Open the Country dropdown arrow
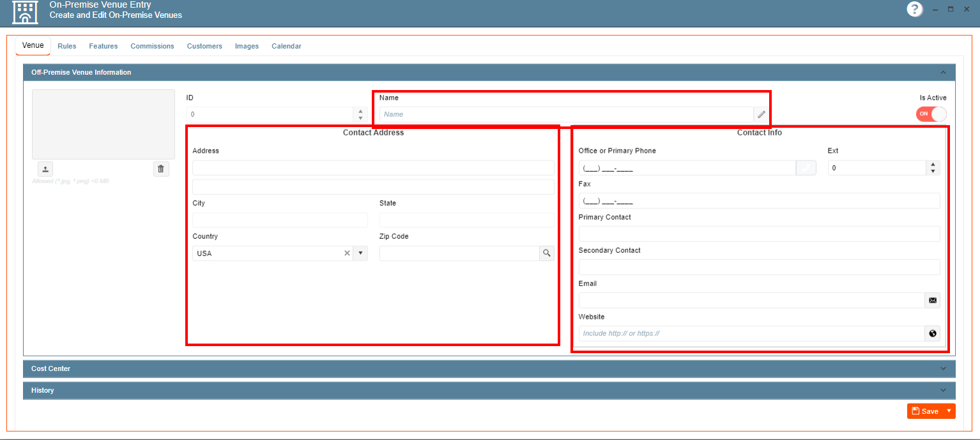Screen dimensions: 980x440 [x=360, y=254]
